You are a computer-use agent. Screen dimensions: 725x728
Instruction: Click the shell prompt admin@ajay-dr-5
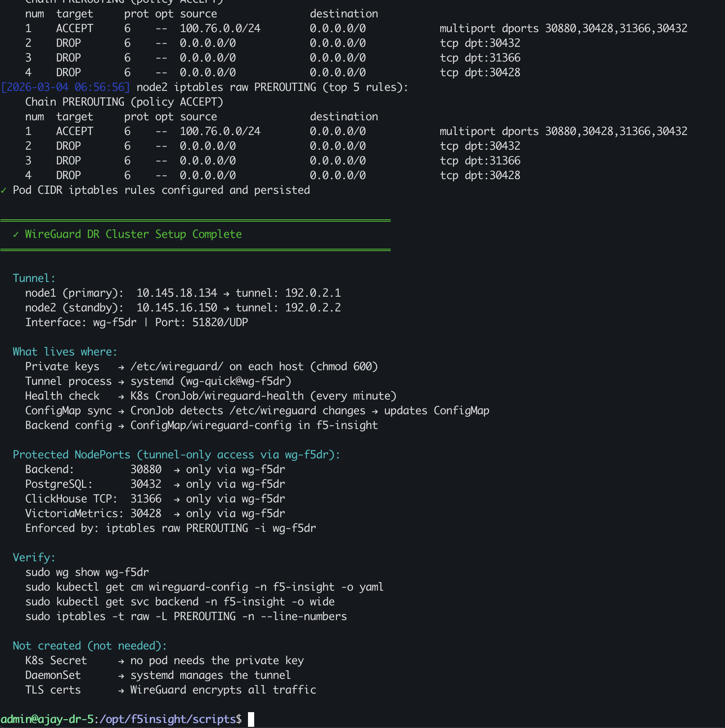pos(47,719)
